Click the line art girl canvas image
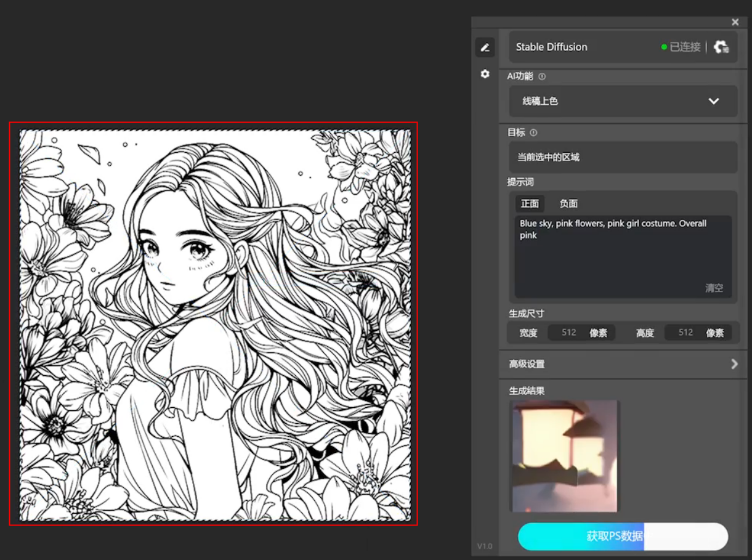 point(215,325)
